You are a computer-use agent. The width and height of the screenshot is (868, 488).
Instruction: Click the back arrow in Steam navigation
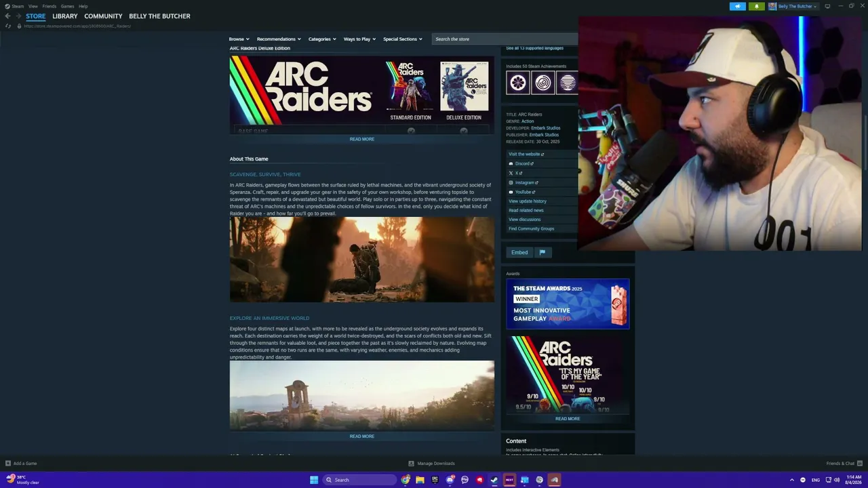pyautogui.click(x=7, y=16)
